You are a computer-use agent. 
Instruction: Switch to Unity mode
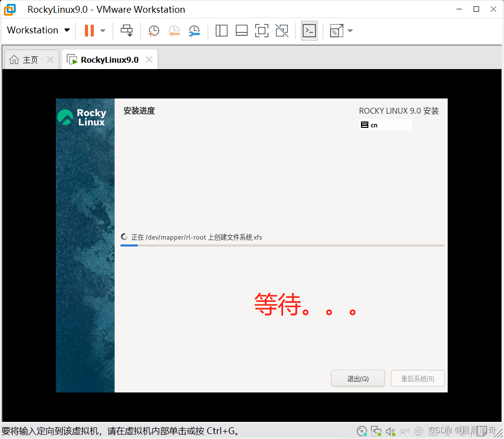[x=282, y=31]
